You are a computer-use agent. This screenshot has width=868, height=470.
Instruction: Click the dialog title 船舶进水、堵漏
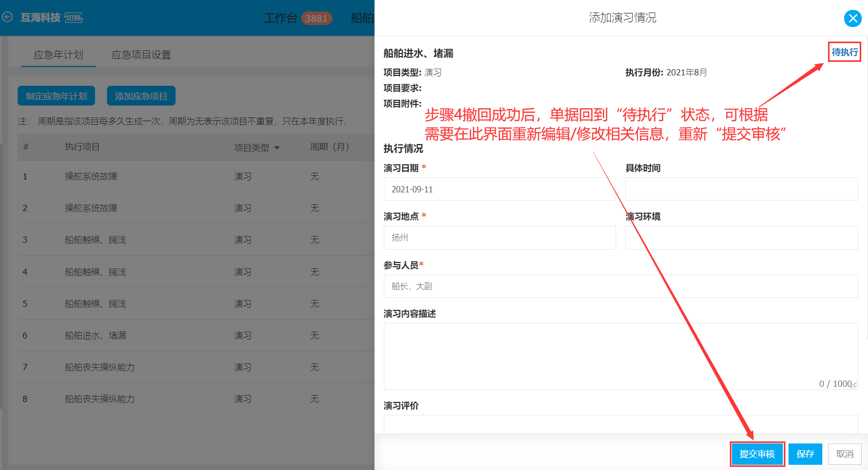(418, 54)
